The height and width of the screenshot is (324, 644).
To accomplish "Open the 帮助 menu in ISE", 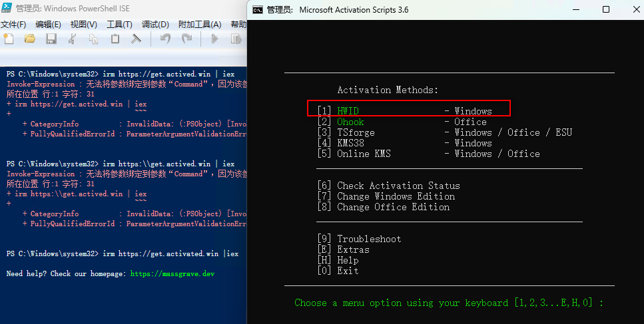I will tap(238, 25).
